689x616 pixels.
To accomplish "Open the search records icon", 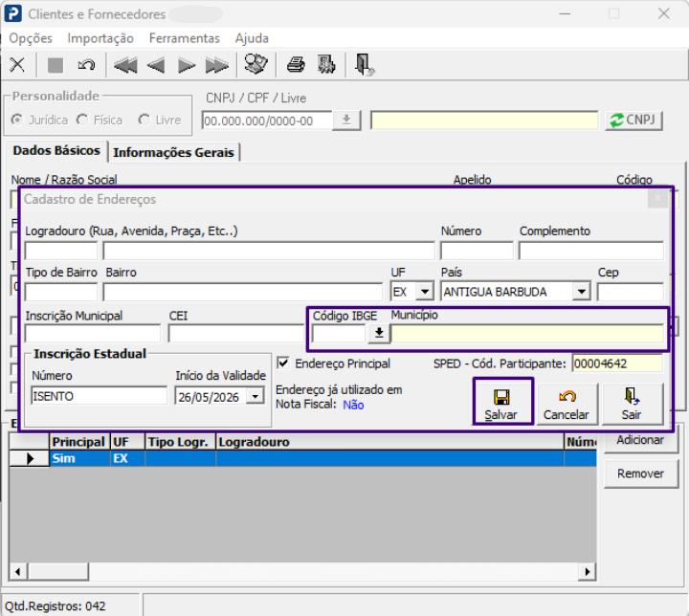I will tap(256, 64).
